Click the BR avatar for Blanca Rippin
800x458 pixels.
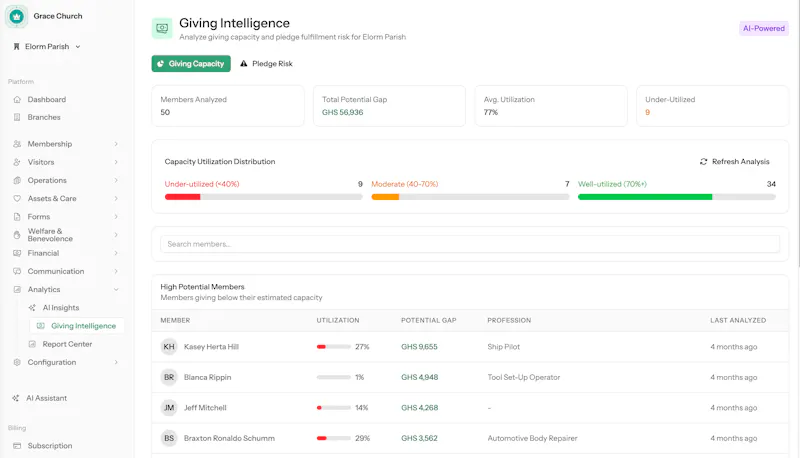169,377
